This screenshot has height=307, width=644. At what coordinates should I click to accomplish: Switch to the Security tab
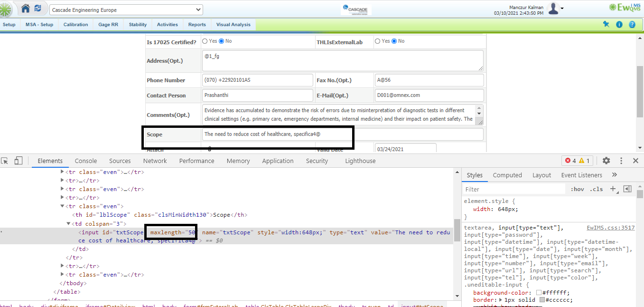pos(317,161)
